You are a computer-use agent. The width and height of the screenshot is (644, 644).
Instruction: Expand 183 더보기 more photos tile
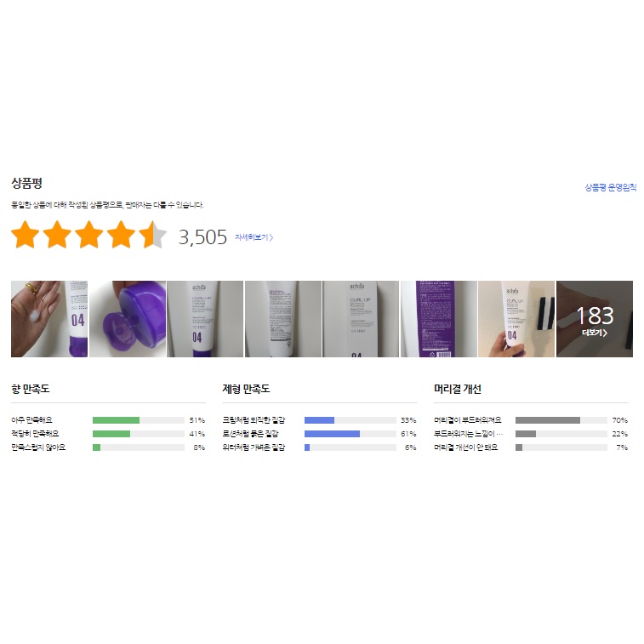point(595,319)
